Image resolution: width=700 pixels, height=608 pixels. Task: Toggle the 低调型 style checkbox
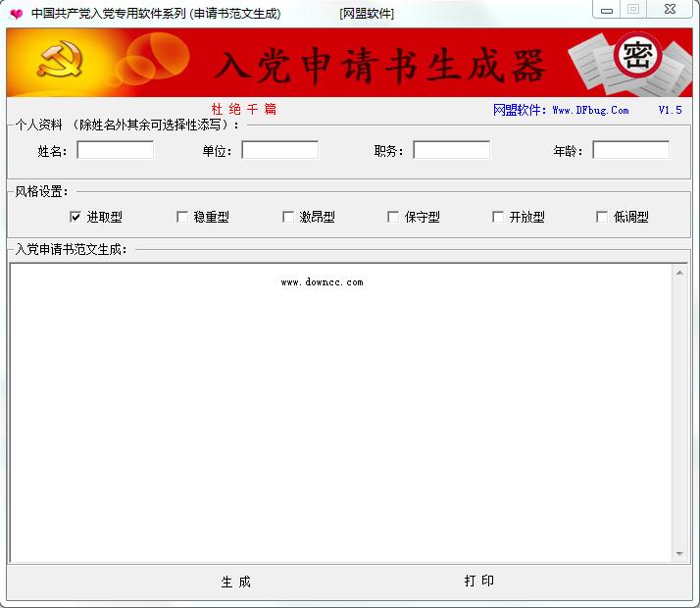(x=602, y=217)
